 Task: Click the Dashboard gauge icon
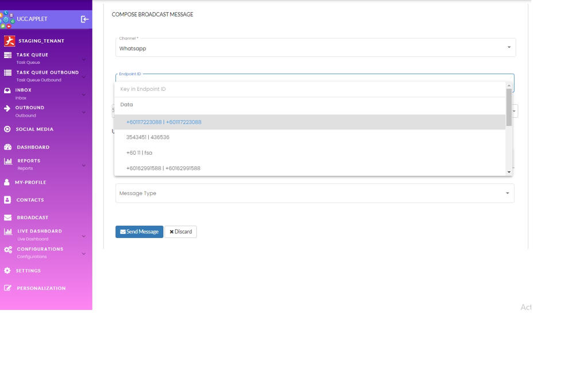[7, 147]
